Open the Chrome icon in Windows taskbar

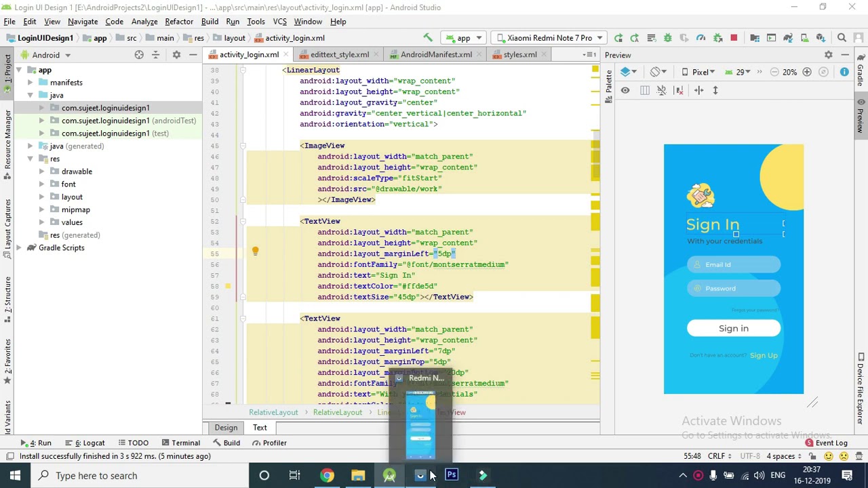pyautogui.click(x=327, y=476)
